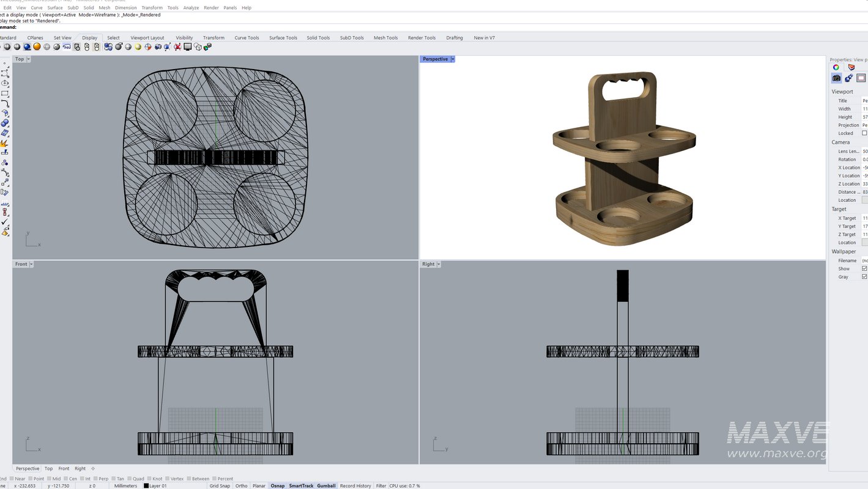
Task: Switch to the Surface Tools toolbar tab
Action: (283, 38)
